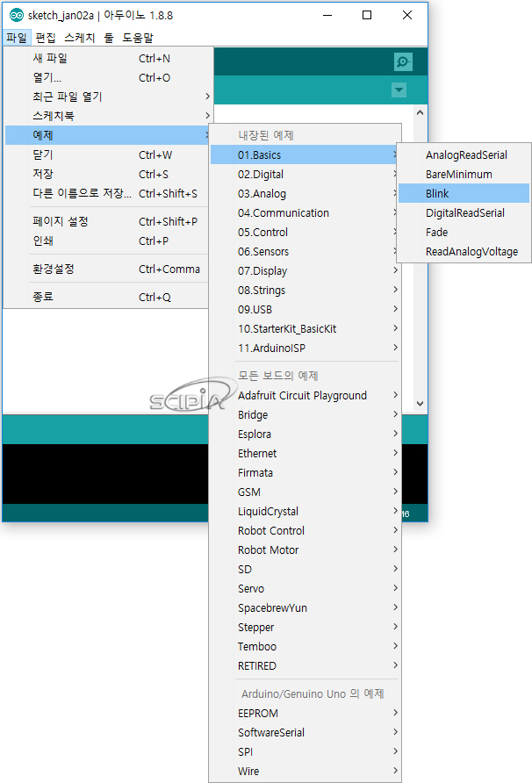Image resolution: width=532 pixels, height=783 pixels.
Task: Open the 도움말 menu
Action: (x=138, y=38)
